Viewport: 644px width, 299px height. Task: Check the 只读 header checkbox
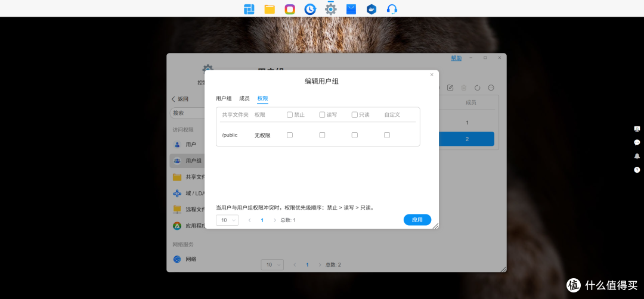coord(354,115)
